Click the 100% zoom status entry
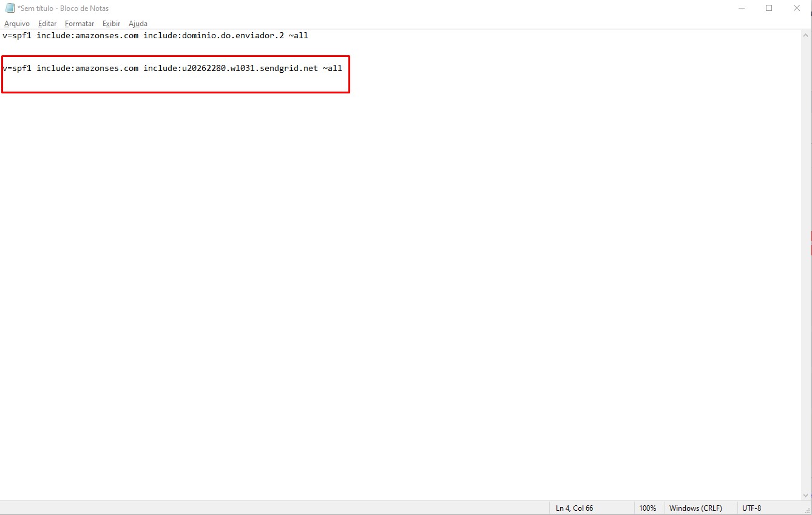Screen dimensions: 812x515 click(648, 508)
